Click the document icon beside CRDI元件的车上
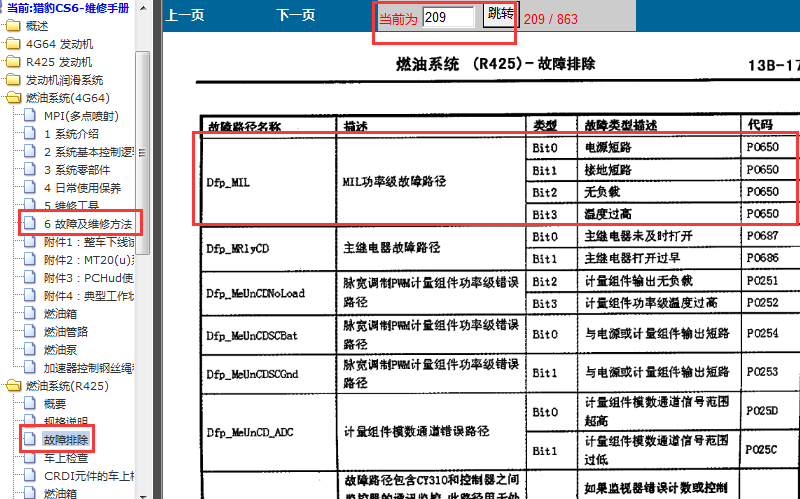Viewport: 800px width, 499px height. point(30,476)
